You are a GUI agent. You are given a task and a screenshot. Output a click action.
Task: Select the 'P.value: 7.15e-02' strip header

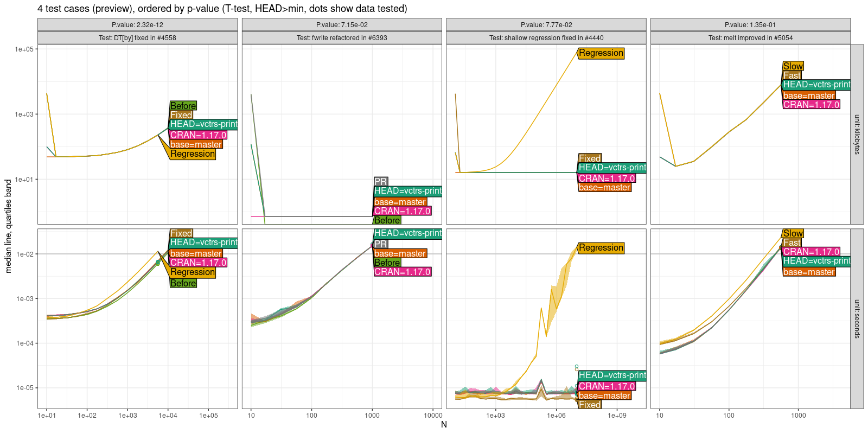pos(342,25)
